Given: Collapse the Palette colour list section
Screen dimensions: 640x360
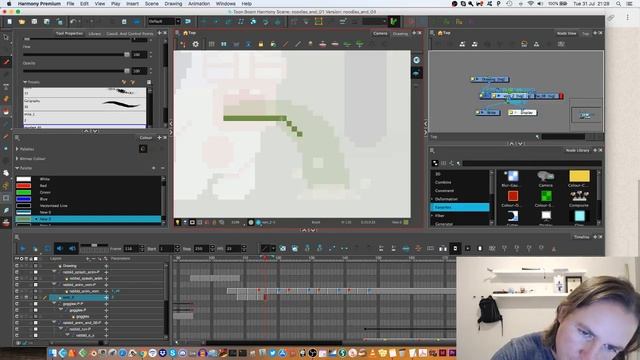Looking at the screenshot, I should click(17, 168).
